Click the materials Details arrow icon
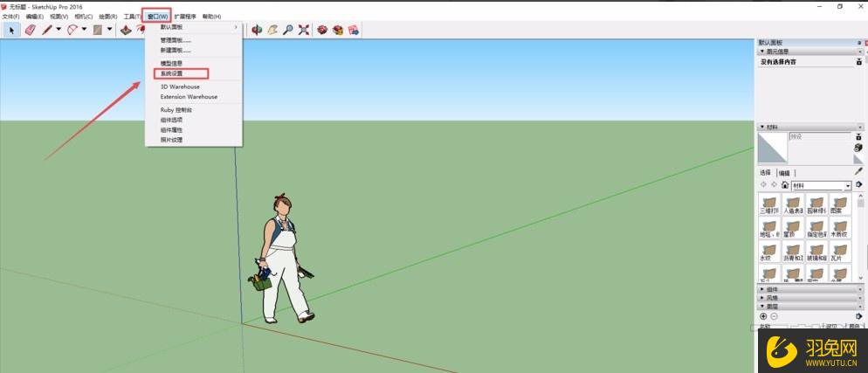868x373 pixels. point(859,184)
